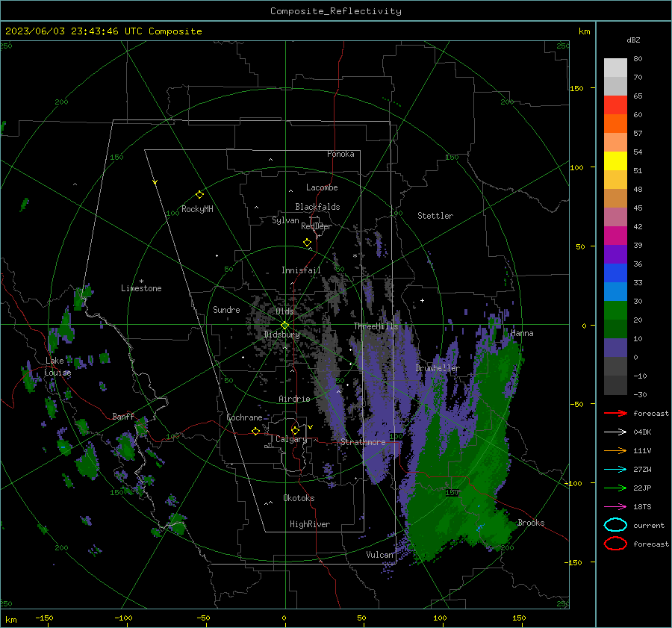Click yellow diamond marker near RedDeer
This screenshot has height=628, width=672.
click(x=308, y=243)
